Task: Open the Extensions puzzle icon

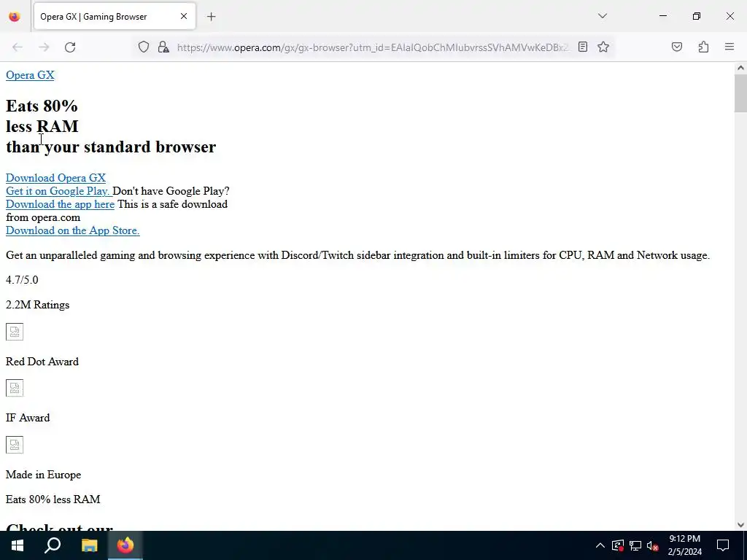Action: 703,47
